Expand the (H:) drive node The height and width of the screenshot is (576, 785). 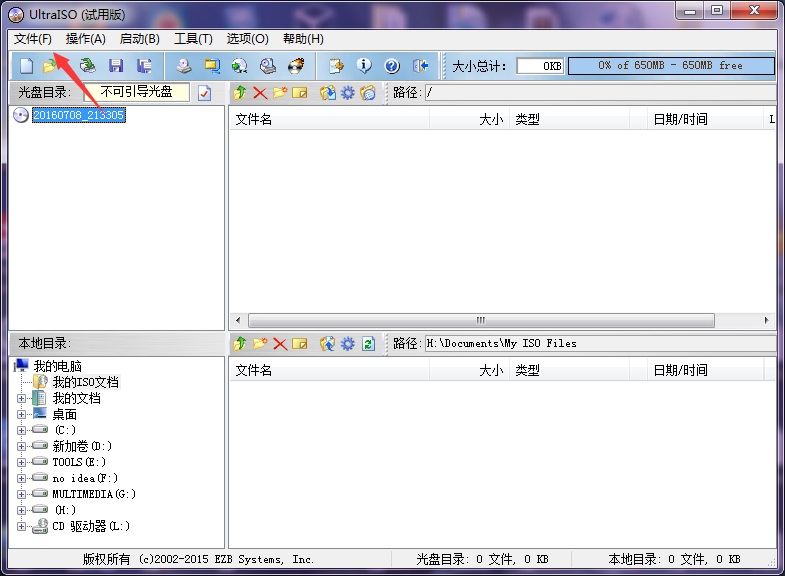tap(21, 510)
